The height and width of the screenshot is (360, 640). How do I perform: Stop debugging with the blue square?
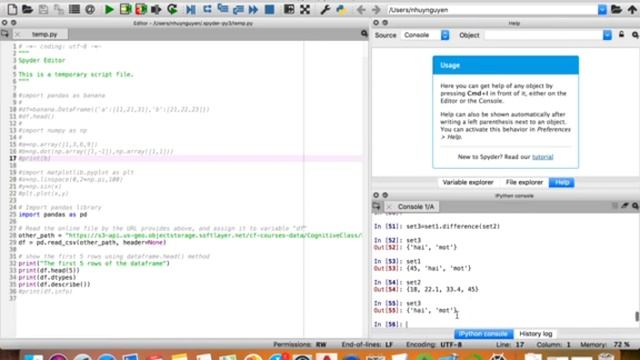point(269,9)
